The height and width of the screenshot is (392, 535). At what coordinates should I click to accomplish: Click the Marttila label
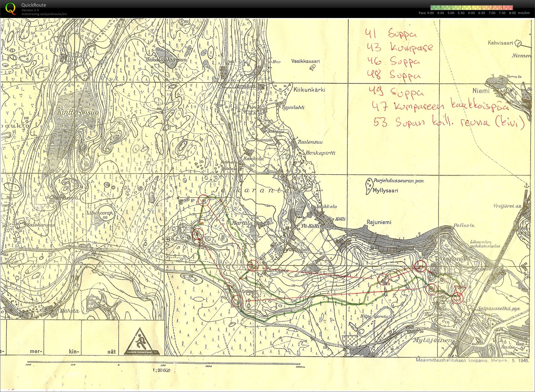242,223
